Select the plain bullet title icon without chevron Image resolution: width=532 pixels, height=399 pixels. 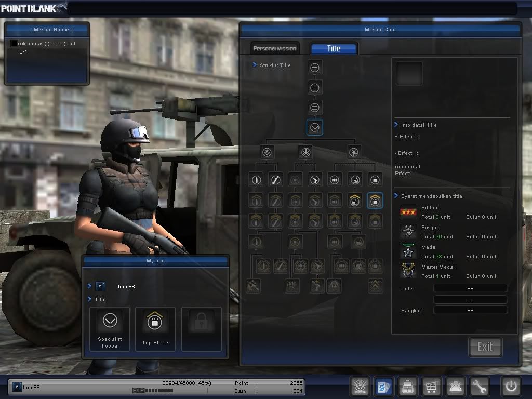click(256, 180)
